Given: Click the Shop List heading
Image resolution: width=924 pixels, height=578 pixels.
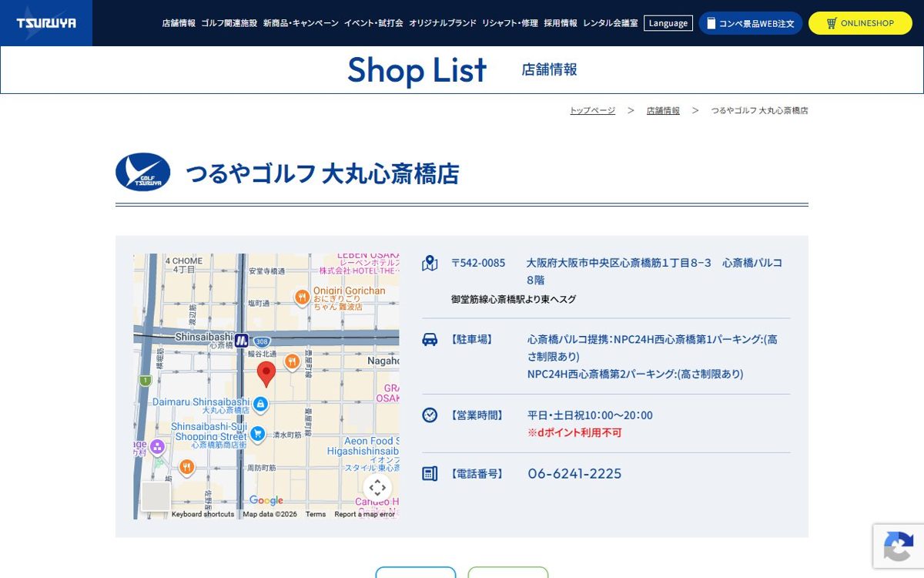Looking at the screenshot, I should (417, 70).
